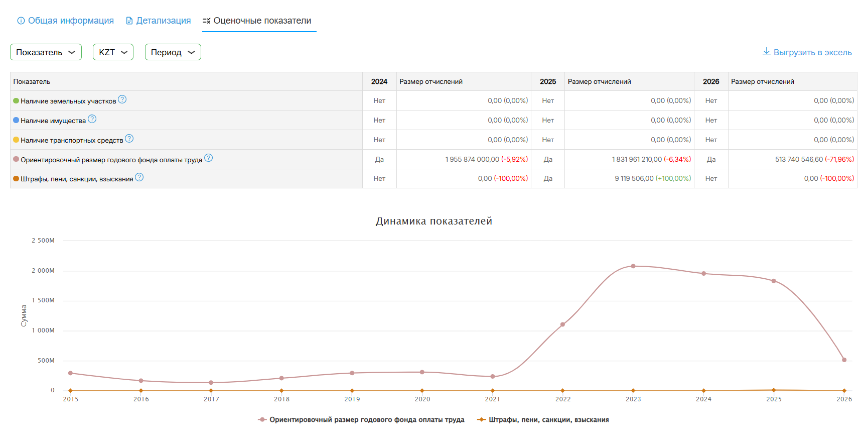Expand the KZT currency dropdown
Screen dimensions: 868x443
[x=113, y=52]
